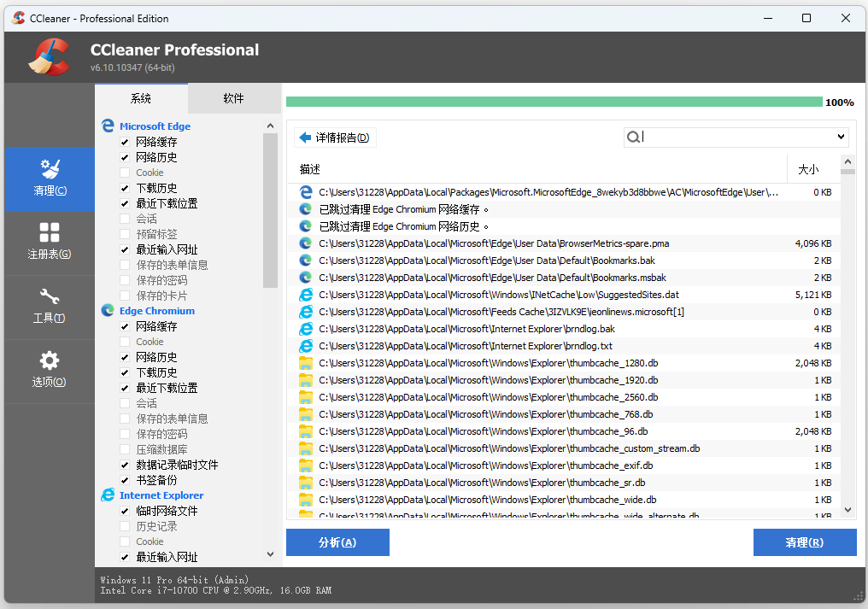Uncheck 临时网络文件 under Internet Explorer
This screenshot has height=609, width=868.
(x=125, y=511)
